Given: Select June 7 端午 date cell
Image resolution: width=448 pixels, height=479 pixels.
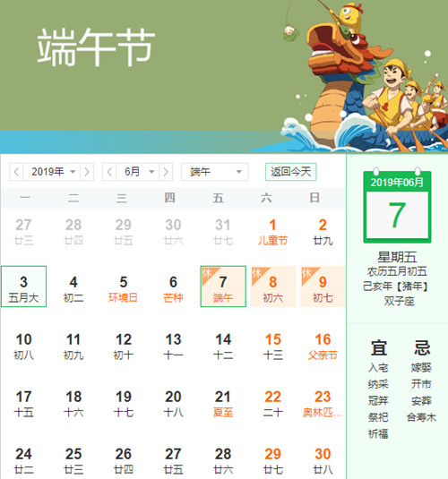Looking at the screenshot, I should [223, 287].
